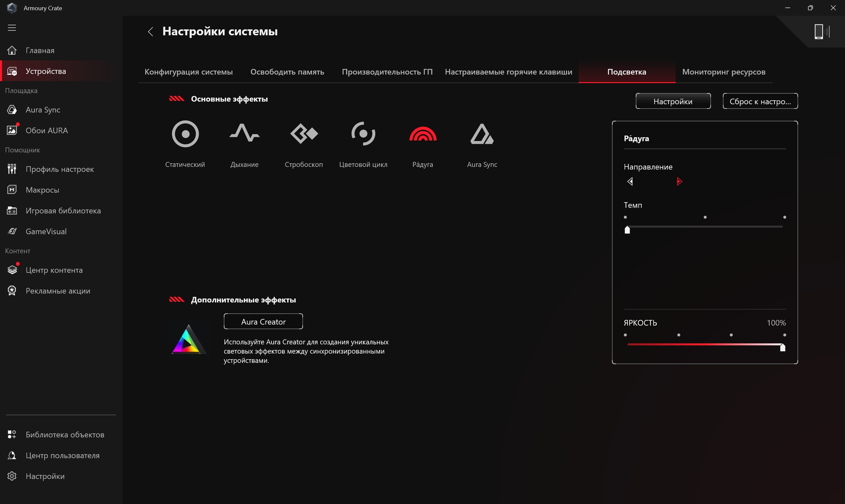Open Библиотека объектов in the sidebar
Image resolution: width=845 pixels, height=504 pixels.
click(61, 435)
